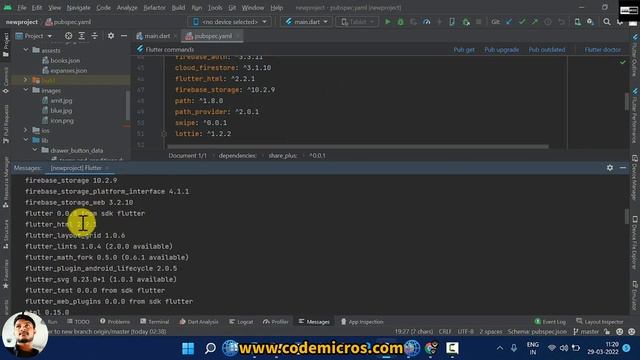Minimize the Messages panel
The image size is (640, 360).
(623, 168)
